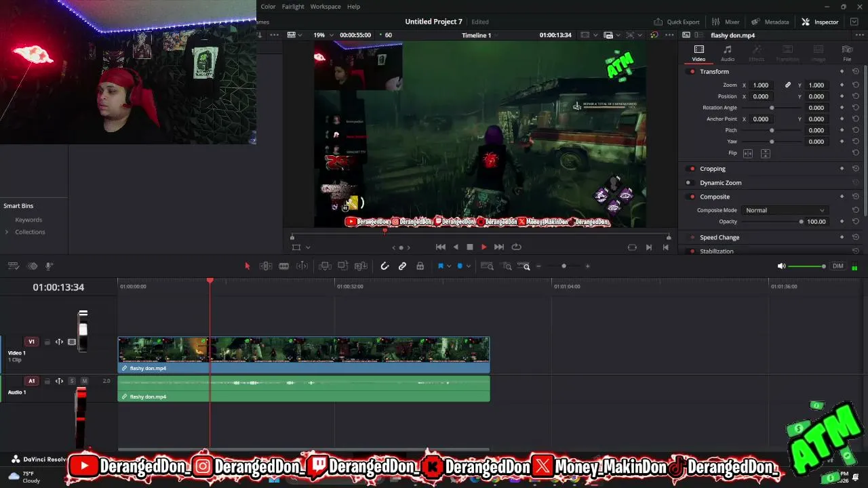Viewport: 868px width, 488px height.
Task: Open the Windows weather widget
Action: click(24, 477)
